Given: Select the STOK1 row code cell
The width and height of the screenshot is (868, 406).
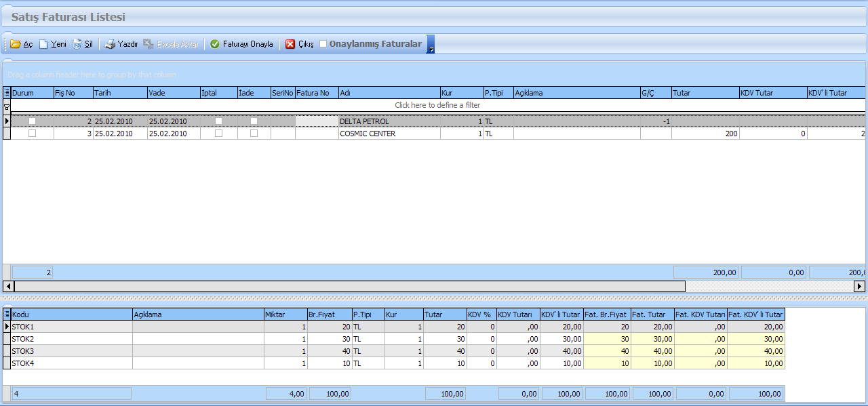Looking at the screenshot, I should click(71, 327).
